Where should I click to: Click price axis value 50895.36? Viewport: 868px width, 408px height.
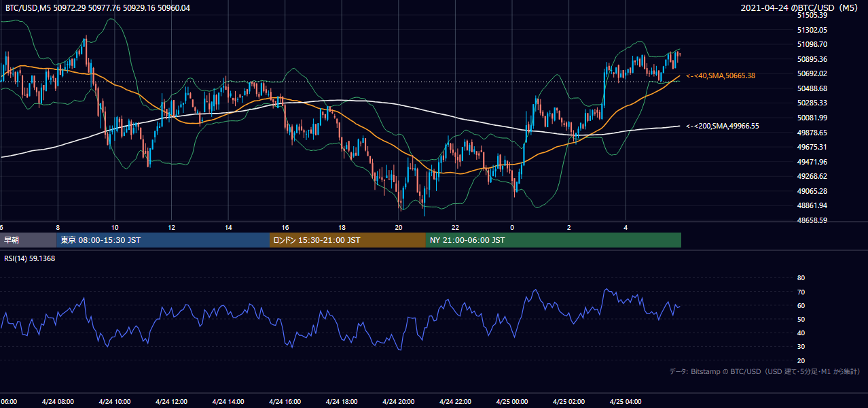[x=812, y=59]
